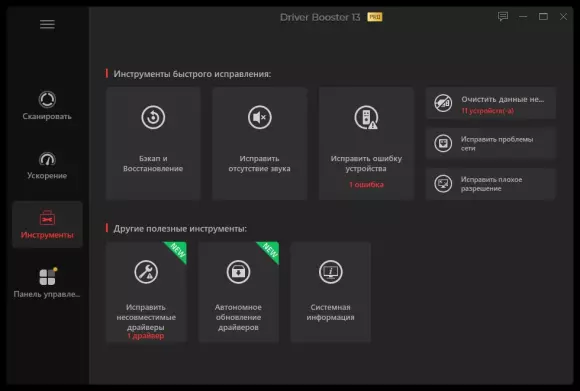The height and width of the screenshot is (391, 580).
Task: Open Исправить проблемы сети tool
Action: click(x=491, y=144)
